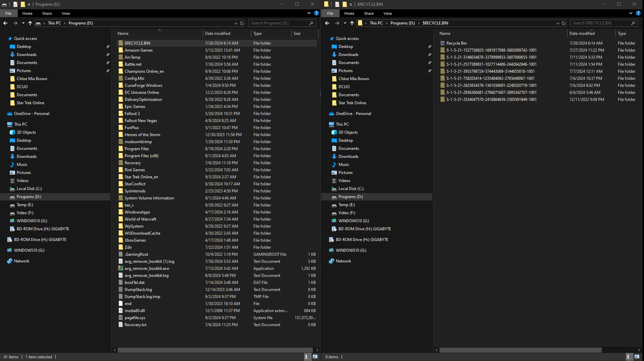Screen dimensions: 644x361
Task: Unpin Downloads in right window Quick access
Action: tap(429, 55)
